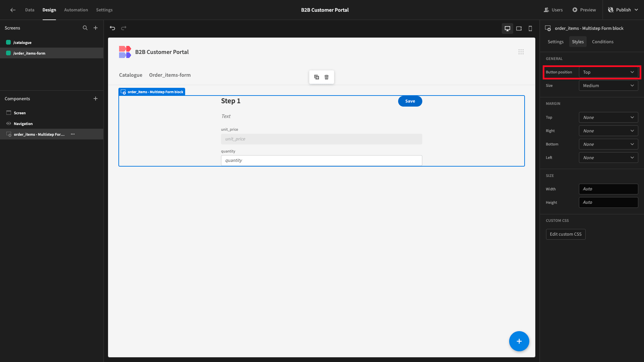Delete the selected form block
The width and height of the screenshot is (644, 362).
pyautogui.click(x=327, y=77)
